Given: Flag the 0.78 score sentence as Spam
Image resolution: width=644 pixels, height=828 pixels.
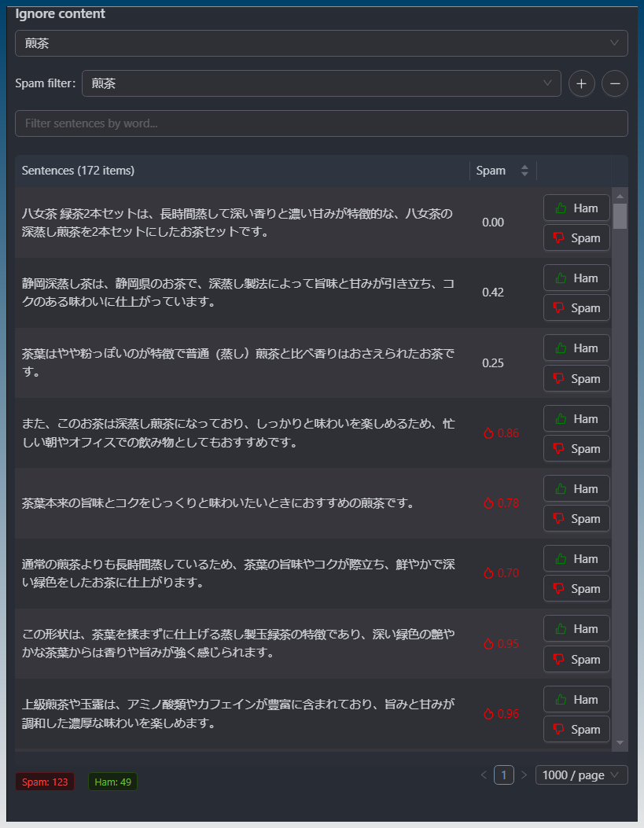Looking at the screenshot, I should pyautogui.click(x=576, y=519).
